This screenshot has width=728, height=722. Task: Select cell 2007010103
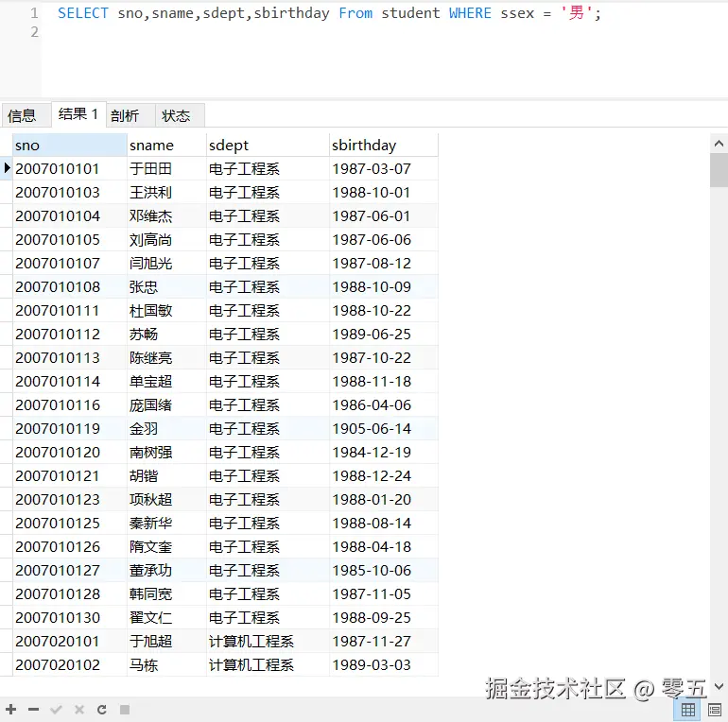tap(70, 192)
